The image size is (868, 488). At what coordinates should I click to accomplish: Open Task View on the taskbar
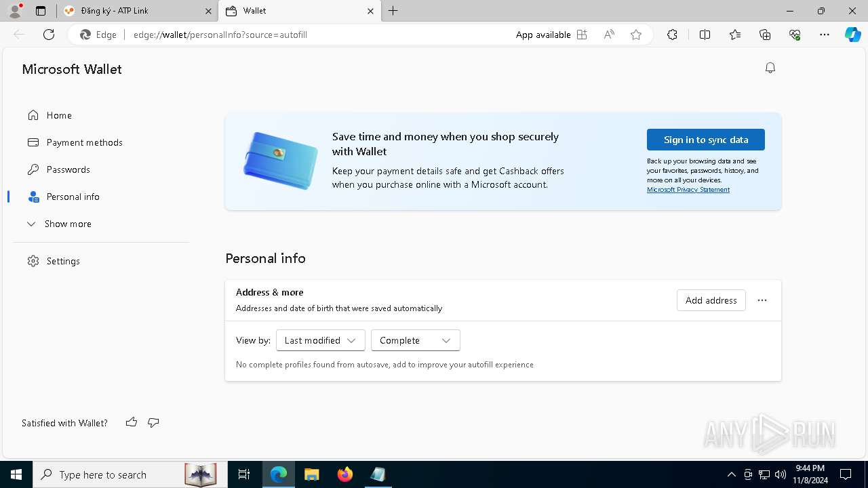click(244, 474)
